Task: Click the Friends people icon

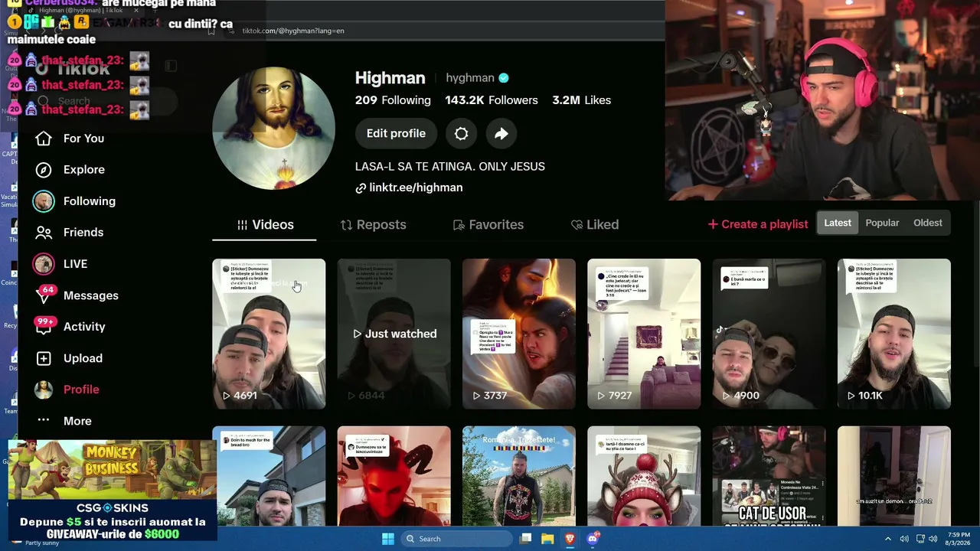Action: (x=44, y=233)
